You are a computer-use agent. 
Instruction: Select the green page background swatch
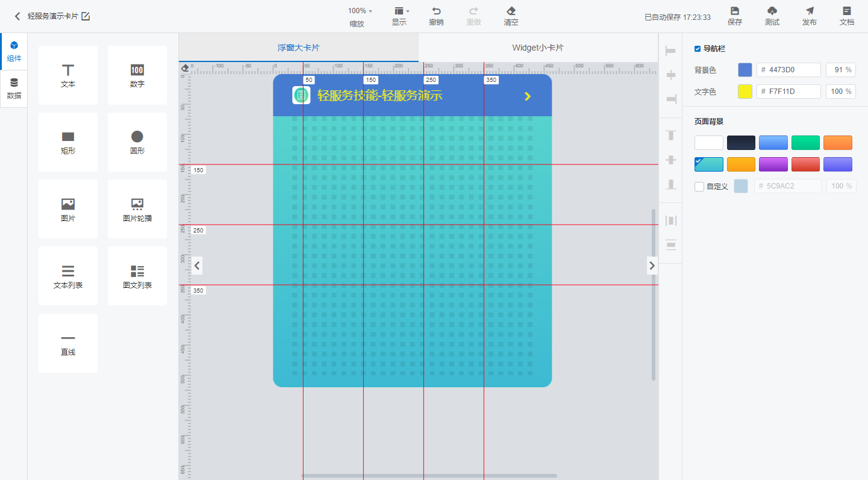(x=805, y=143)
